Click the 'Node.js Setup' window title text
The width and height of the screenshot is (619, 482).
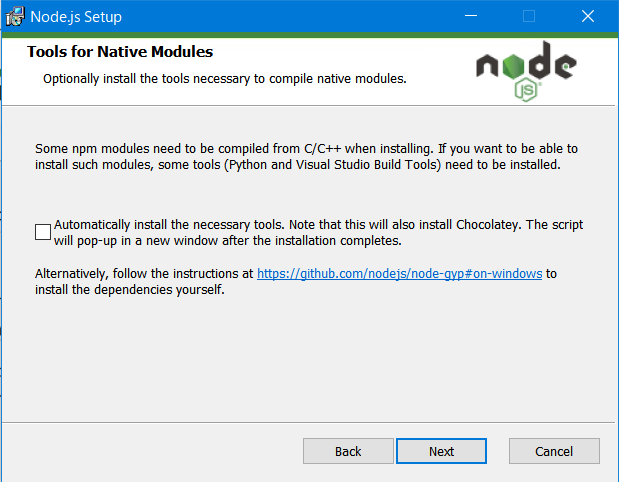[x=76, y=17]
